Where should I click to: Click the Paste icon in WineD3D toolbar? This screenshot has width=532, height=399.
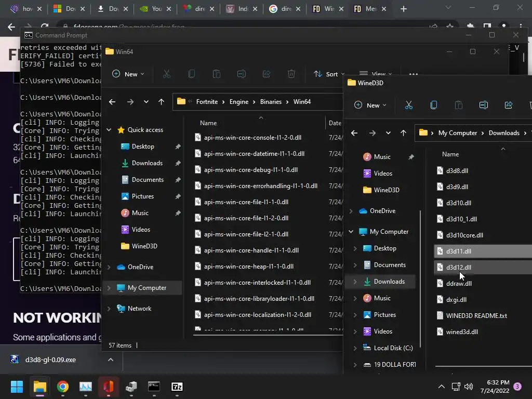pos(458,105)
